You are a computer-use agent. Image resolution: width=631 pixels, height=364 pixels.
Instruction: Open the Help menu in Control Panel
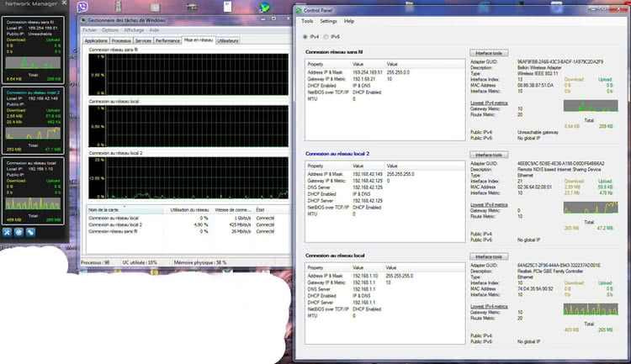tap(349, 21)
